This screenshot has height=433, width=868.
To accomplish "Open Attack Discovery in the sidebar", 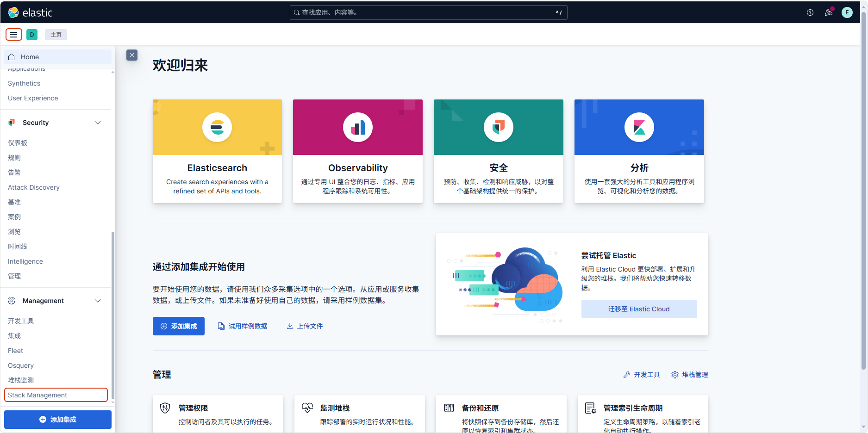I will tap(34, 187).
